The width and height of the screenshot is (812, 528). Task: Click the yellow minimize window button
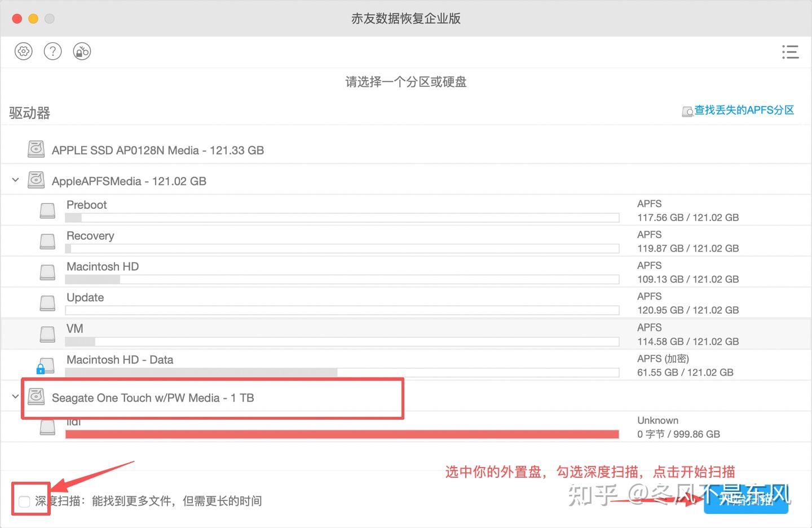tap(33, 19)
